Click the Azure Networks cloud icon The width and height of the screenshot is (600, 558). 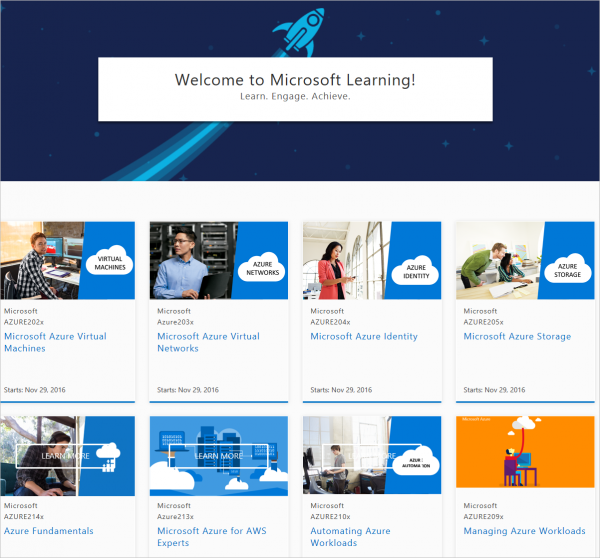pos(262,267)
